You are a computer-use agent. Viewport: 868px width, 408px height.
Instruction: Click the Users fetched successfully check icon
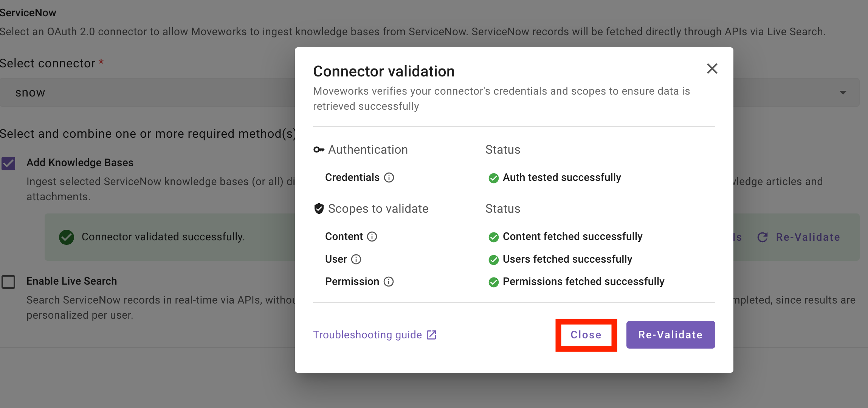(493, 260)
